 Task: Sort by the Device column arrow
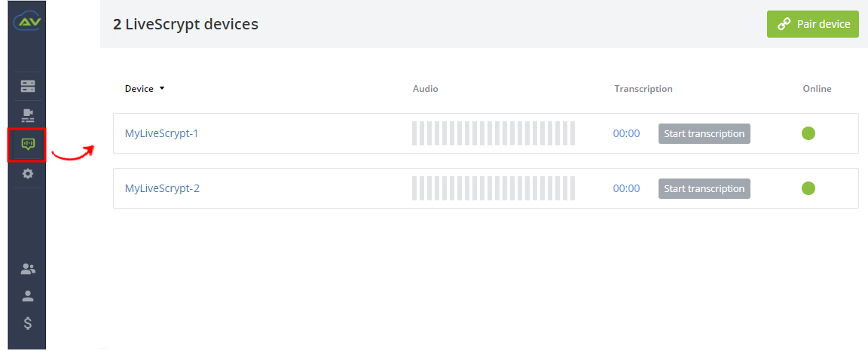point(162,89)
